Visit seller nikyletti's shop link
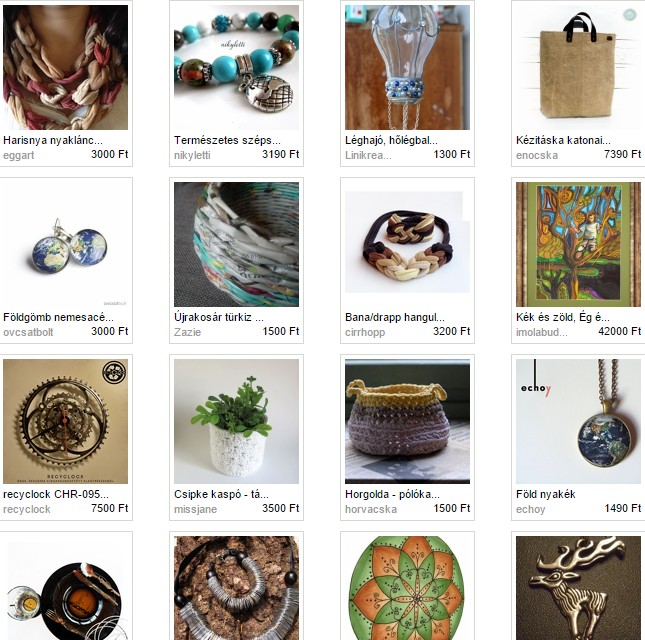The image size is (645, 640). (x=192, y=155)
